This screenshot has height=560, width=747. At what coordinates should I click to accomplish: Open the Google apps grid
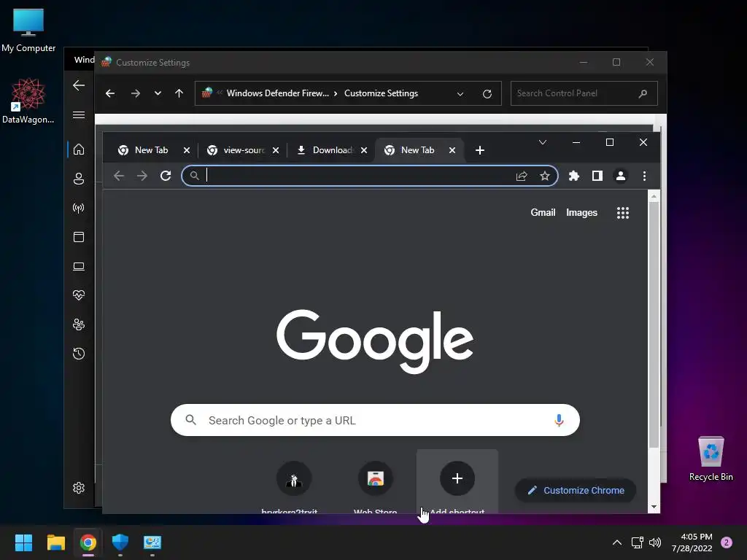point(623,213)
